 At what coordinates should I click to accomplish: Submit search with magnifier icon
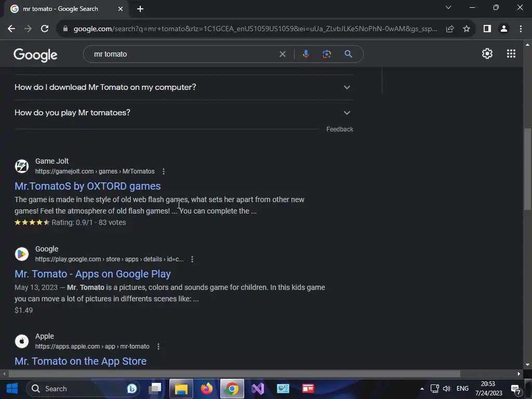point(348,54)
